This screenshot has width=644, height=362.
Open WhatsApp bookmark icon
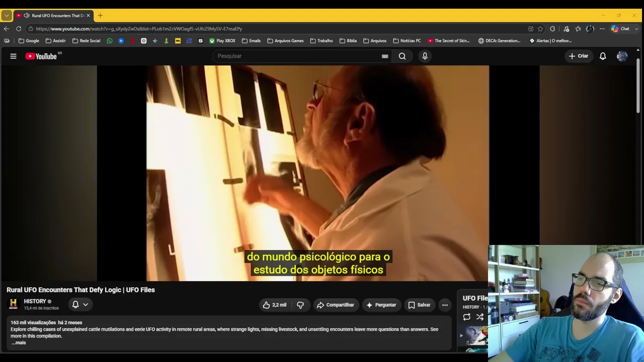[x=110, y=41]
